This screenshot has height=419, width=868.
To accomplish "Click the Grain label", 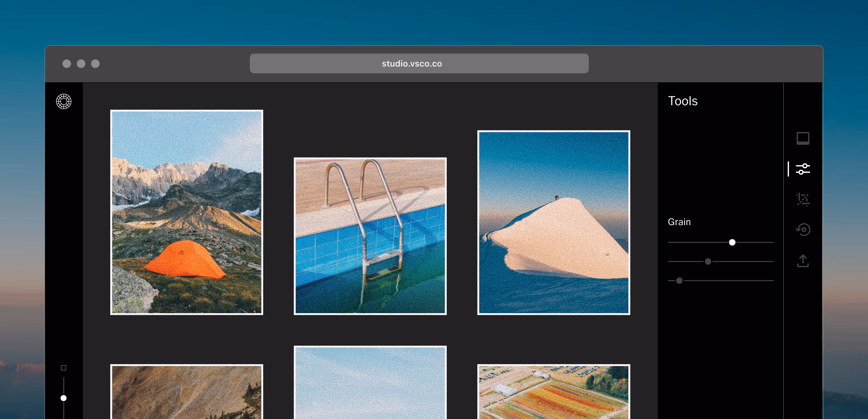I will point(679,222).
